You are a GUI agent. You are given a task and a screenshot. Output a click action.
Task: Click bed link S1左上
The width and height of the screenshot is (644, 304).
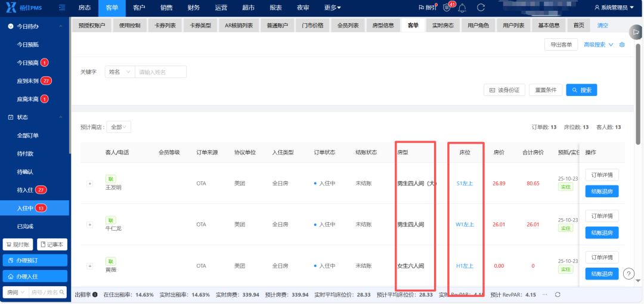point(465,183)
